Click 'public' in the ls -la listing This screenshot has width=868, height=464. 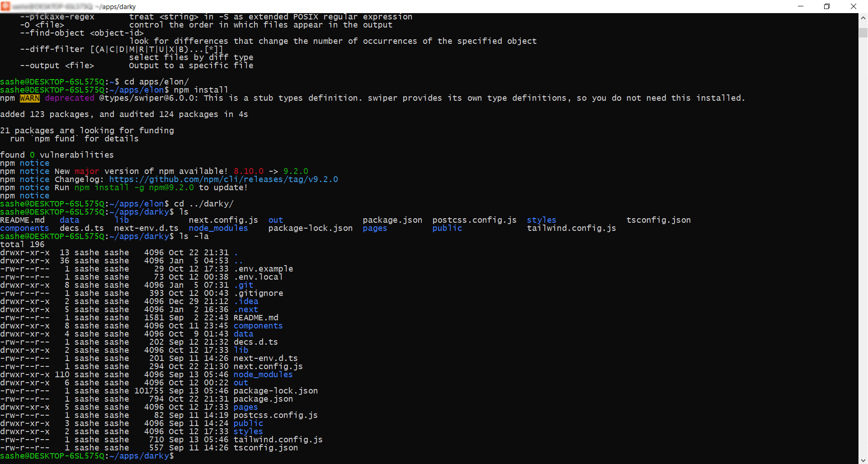248,423
